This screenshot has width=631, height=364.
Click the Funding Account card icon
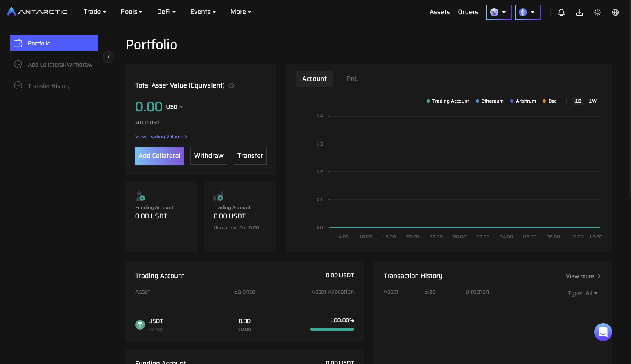pyautogui.click(x=140, y=196)
